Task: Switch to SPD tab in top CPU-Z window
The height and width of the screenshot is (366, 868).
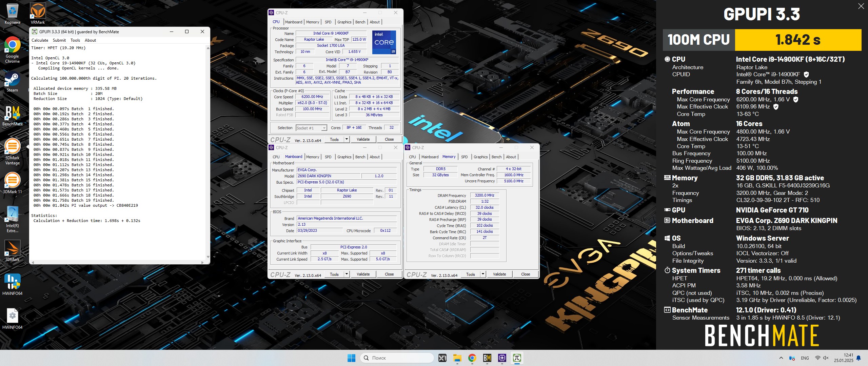Action: click(x=328, y=22)
